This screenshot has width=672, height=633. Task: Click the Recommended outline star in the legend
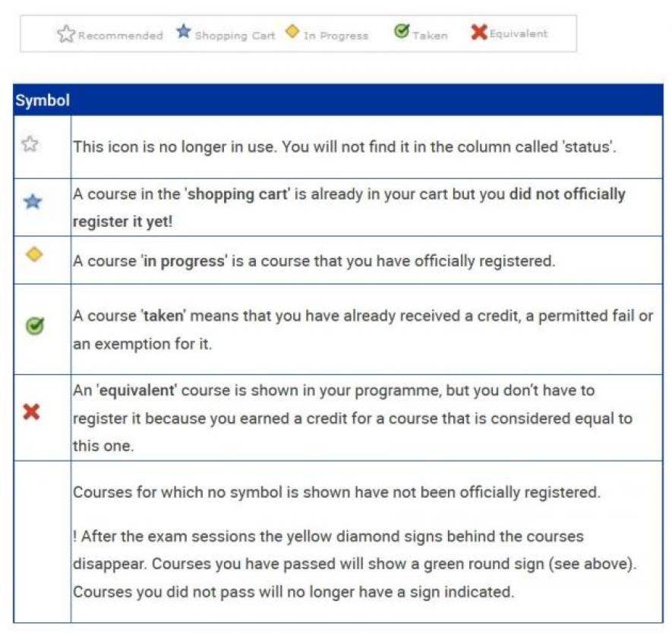(67, 34)
